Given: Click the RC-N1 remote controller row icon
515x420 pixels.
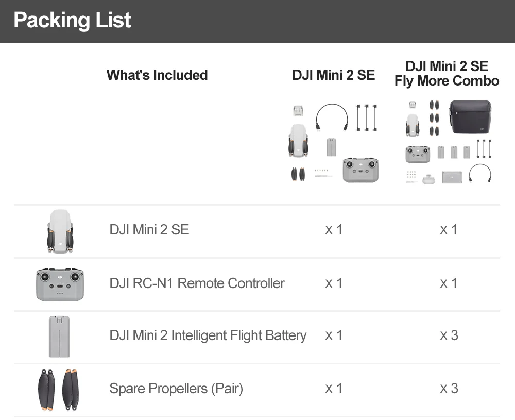Looking at the screenshot, I should [60, 284].
